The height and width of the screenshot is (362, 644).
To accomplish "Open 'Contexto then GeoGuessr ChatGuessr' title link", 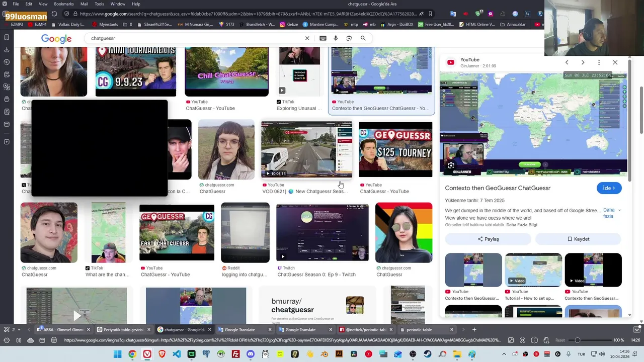I will point(498,188).
